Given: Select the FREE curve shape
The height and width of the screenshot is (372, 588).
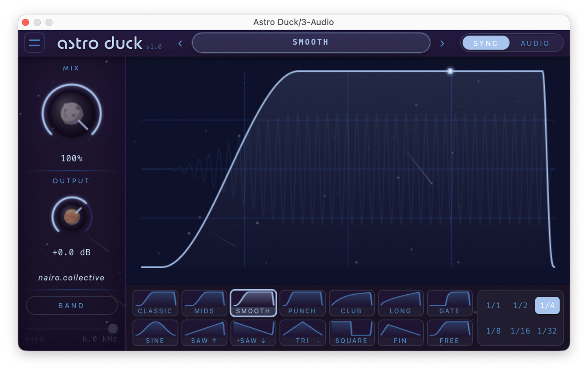Looking at the screenshot, I should tap(450, 333).
